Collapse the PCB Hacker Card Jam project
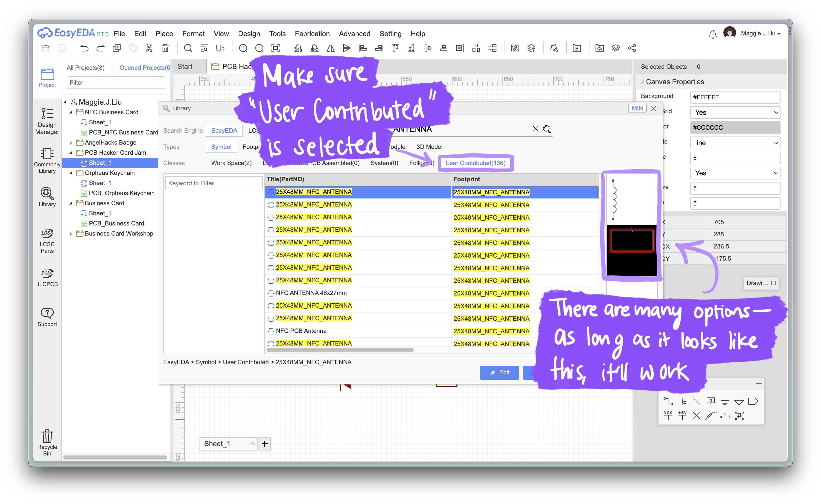 coord(71,153)
